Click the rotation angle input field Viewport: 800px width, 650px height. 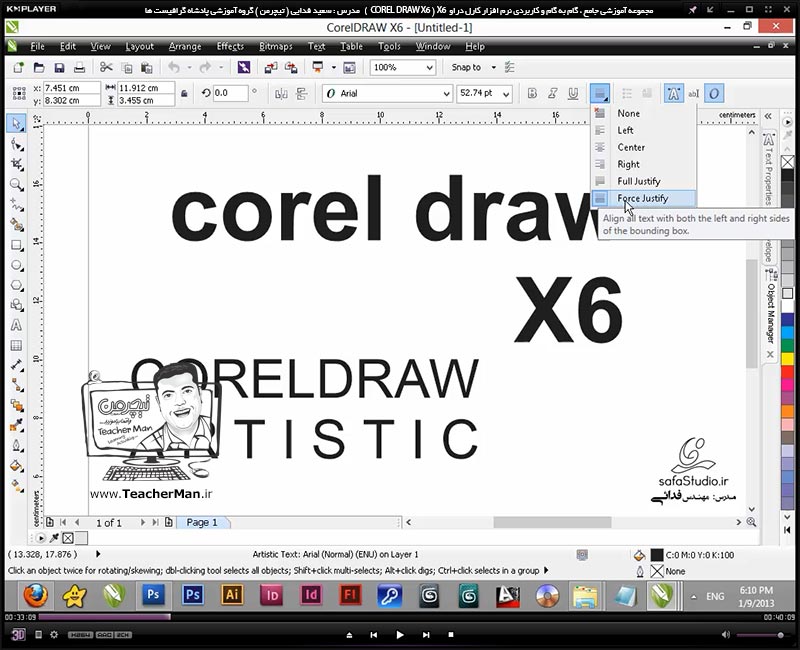point(230,93)
